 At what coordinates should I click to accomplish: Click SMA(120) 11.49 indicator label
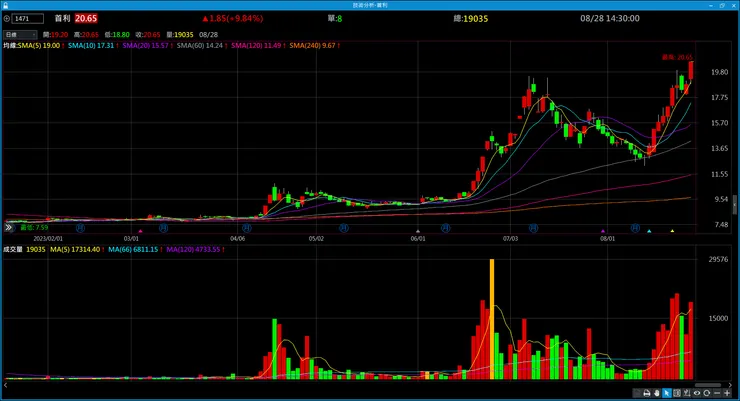click(258, 45)
